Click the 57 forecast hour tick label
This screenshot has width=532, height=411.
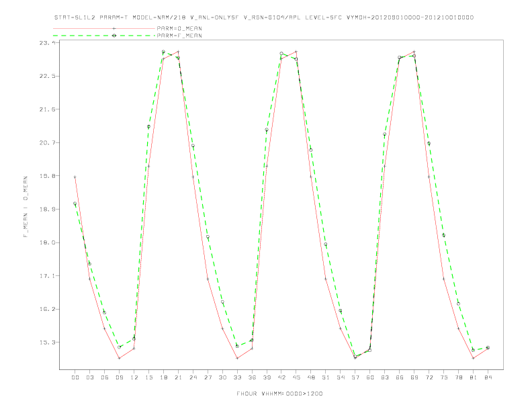355,377
